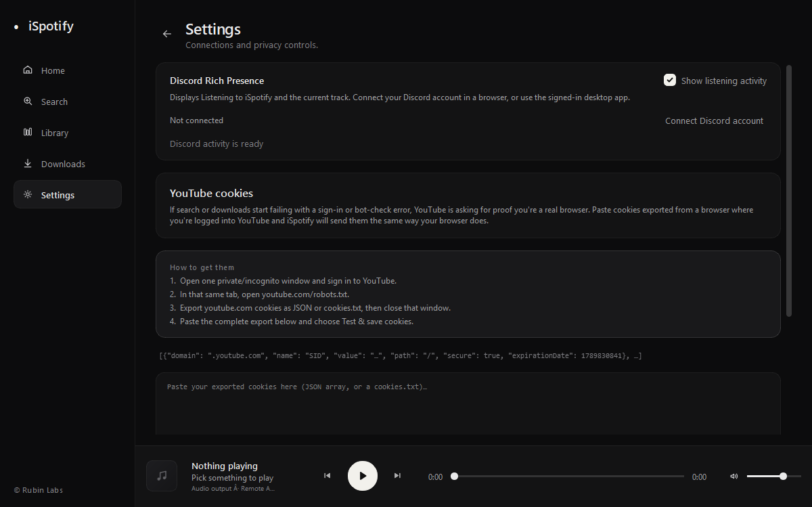Image resolution: width=812 pixels, height=507 pixels.
Task: Click 'Connections and privacy controls.' subtitle
Action: coord(252,45)
